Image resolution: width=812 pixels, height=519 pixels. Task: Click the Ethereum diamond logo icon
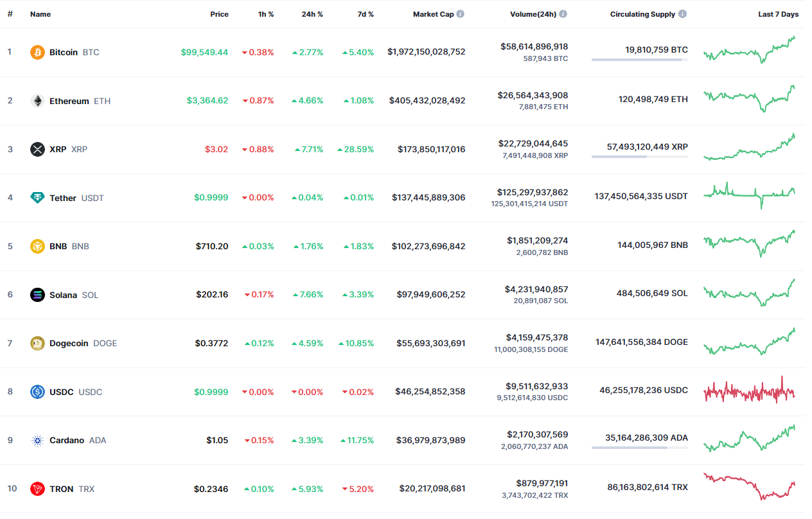pos(38,101)
